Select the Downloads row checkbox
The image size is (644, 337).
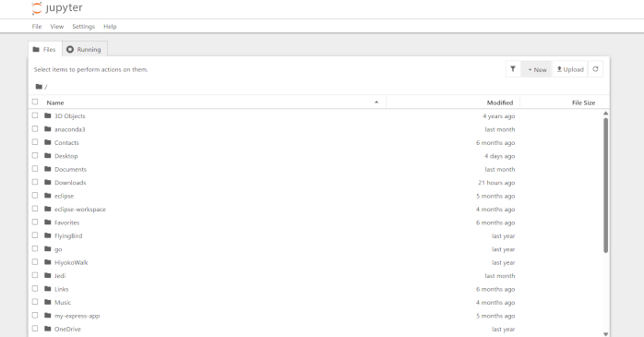[x=35, y=182]
